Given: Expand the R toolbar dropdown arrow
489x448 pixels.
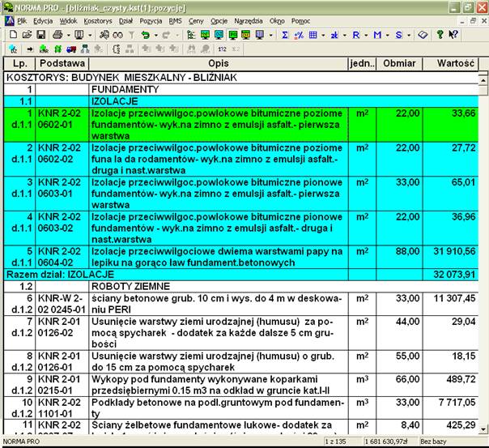Looking at the screenshot, I should (x=366, y=36).
